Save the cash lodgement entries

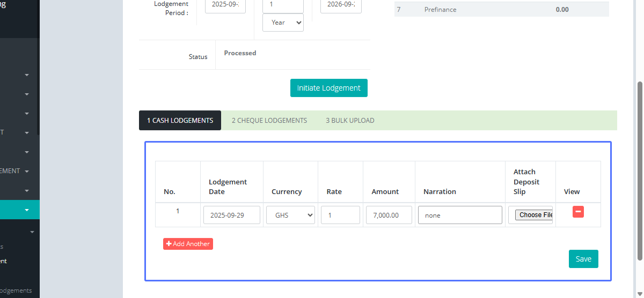click(x=583, y=259)
